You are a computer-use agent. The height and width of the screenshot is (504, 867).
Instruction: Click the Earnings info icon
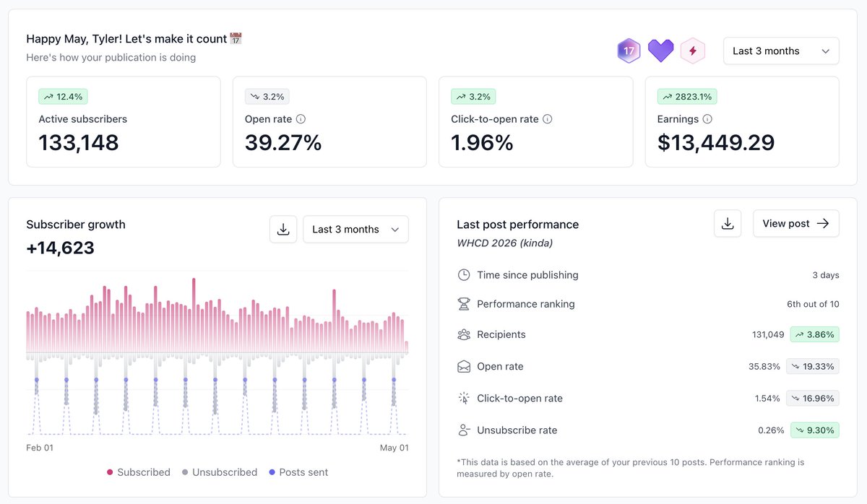pos(707,119)
